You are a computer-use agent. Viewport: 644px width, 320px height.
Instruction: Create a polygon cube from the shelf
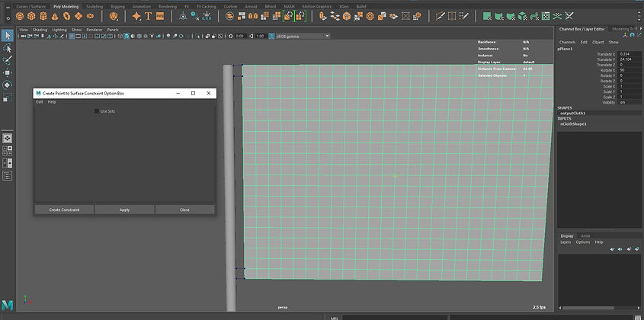pos(31,16)
